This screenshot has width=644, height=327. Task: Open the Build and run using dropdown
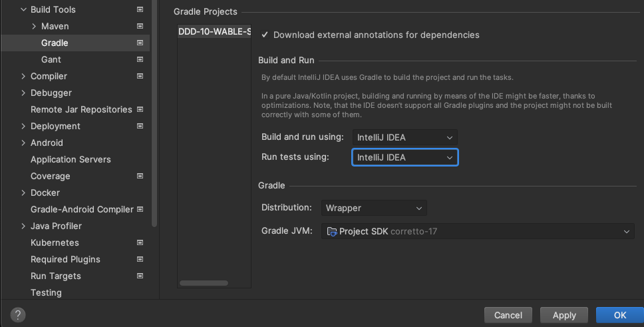[x=405, y=137]
